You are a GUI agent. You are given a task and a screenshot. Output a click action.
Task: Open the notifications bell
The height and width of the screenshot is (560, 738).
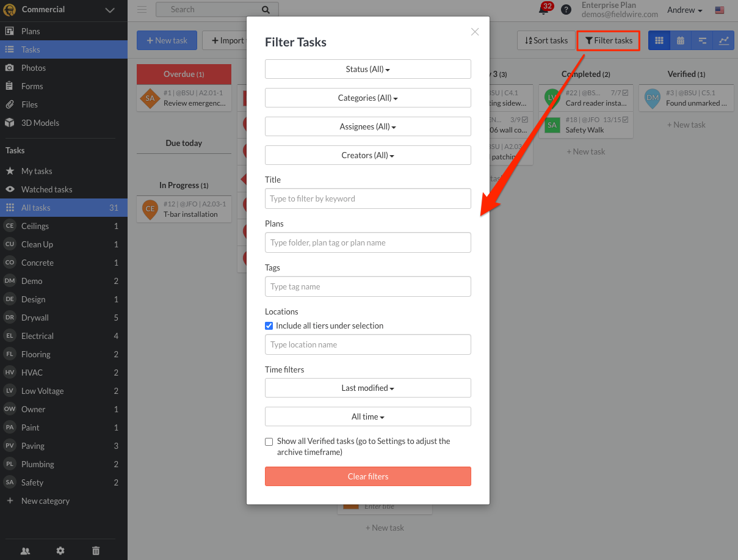(x=543, y=10)
